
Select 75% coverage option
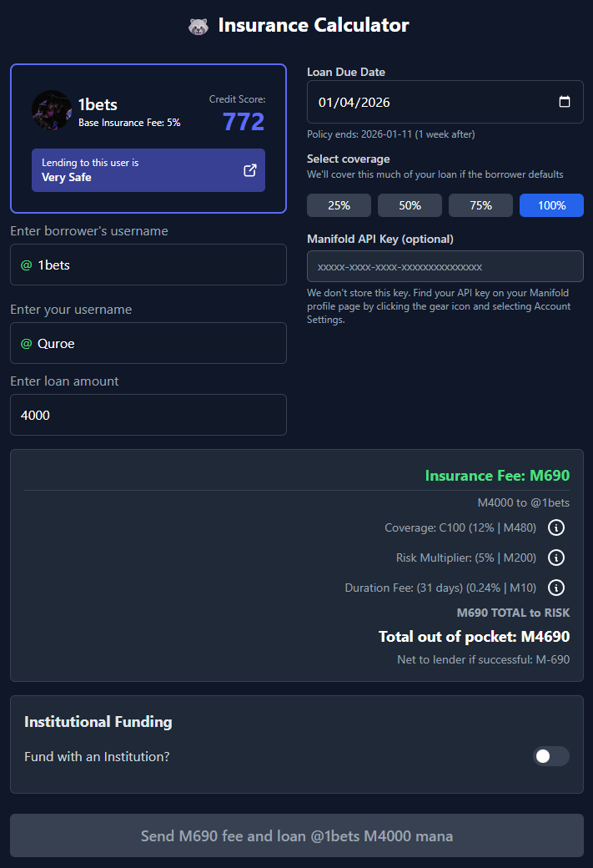480,205
